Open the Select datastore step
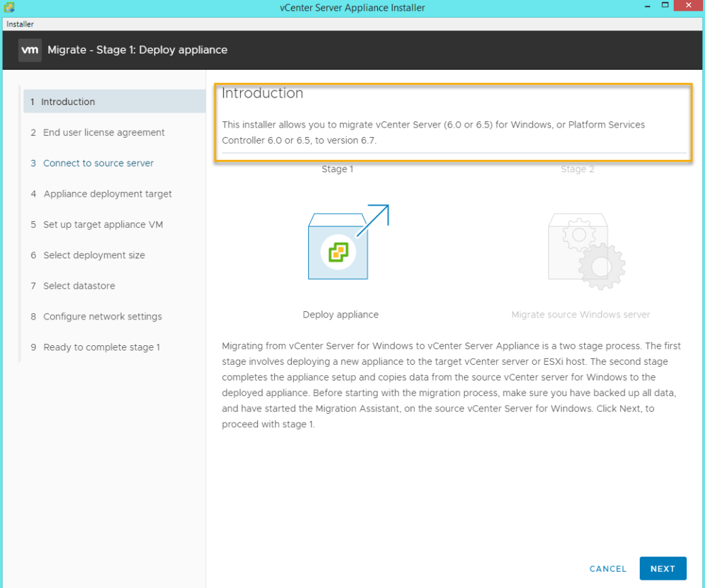Image resolution: width=705 pixels, height=588 pixels. pyautogui.click(x=79, y=286)
